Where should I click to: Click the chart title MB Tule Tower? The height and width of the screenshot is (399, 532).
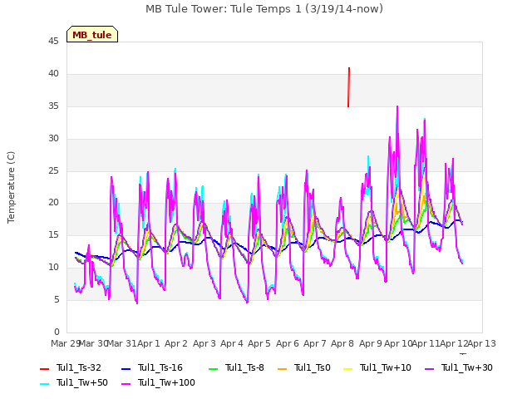tap(264, 9)
